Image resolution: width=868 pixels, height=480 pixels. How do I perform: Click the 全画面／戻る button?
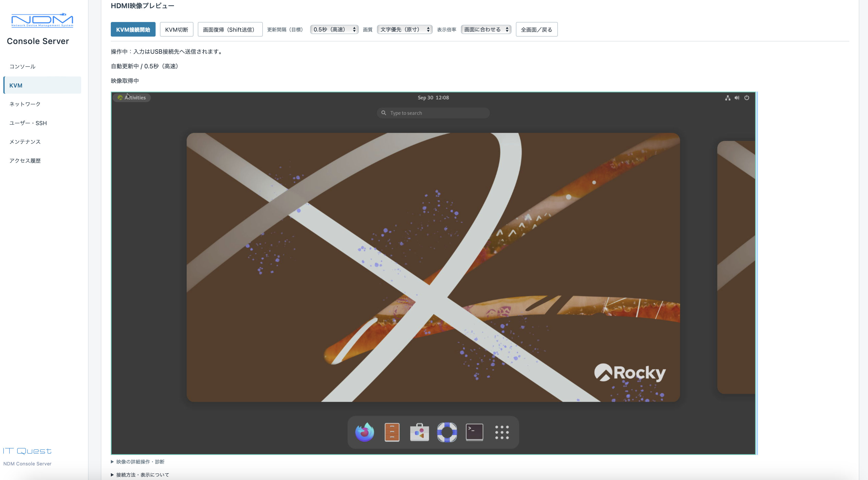point(537,30)
